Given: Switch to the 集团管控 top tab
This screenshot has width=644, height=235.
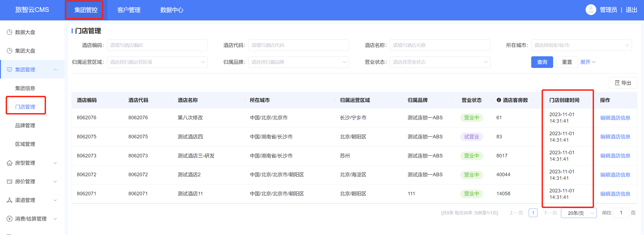Looking at the screenshot, I should click(x=86, y=10).
